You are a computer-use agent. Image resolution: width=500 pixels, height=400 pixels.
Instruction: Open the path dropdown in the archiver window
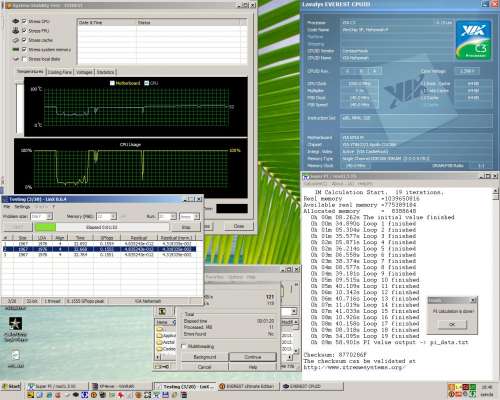tap(294, 311)
